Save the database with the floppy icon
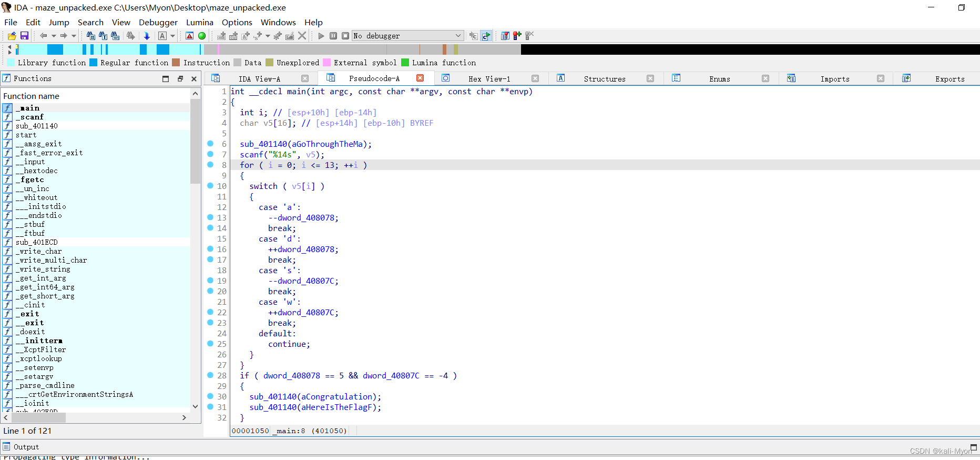 pyautogui.click(x=24, y=36)
